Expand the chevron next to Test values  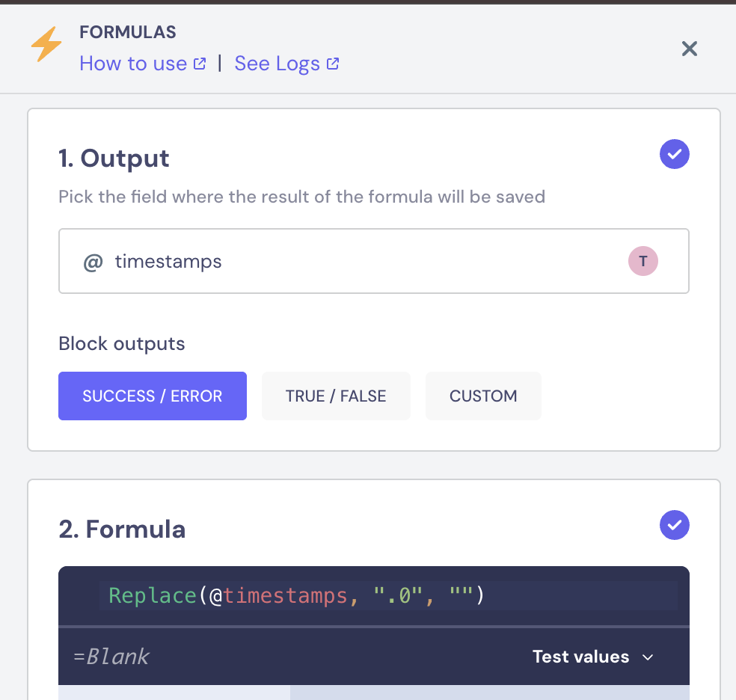coord(648,657)
